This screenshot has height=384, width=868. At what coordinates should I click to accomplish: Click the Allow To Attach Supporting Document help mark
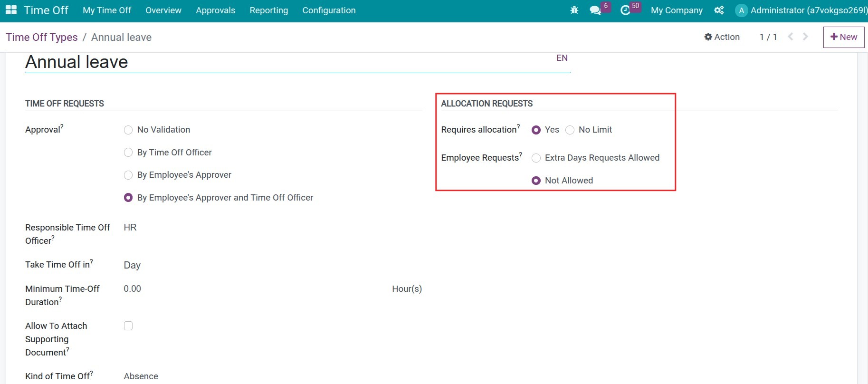[68, 349]
